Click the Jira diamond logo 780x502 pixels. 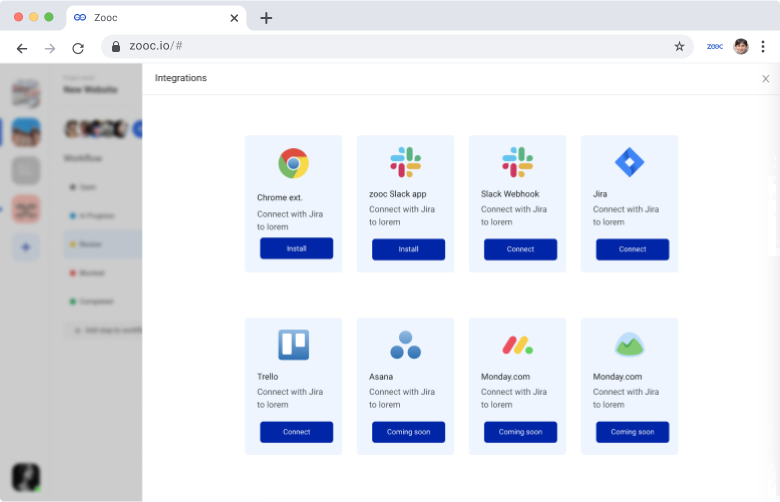[x=629, y=162]
